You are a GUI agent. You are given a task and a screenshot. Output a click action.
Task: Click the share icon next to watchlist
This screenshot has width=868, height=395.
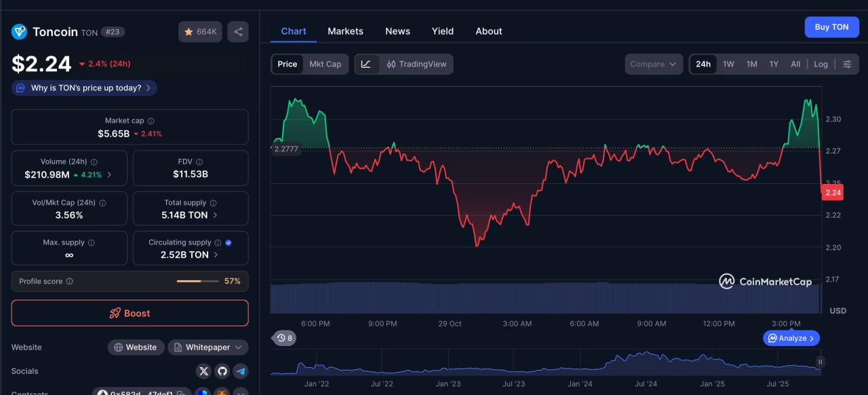(x=238, y=32)
